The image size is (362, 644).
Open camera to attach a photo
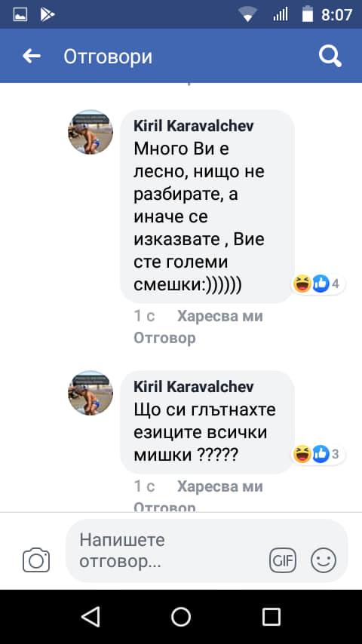tap(36, 560)
